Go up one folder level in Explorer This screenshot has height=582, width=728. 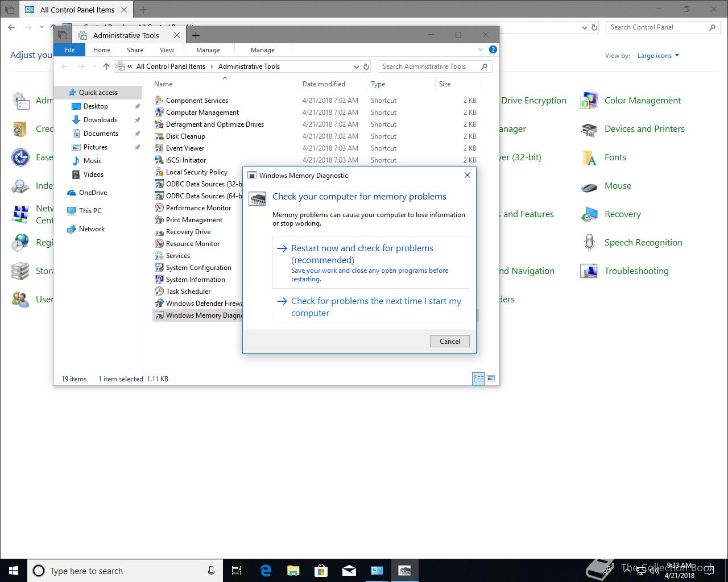click(106, 66)
